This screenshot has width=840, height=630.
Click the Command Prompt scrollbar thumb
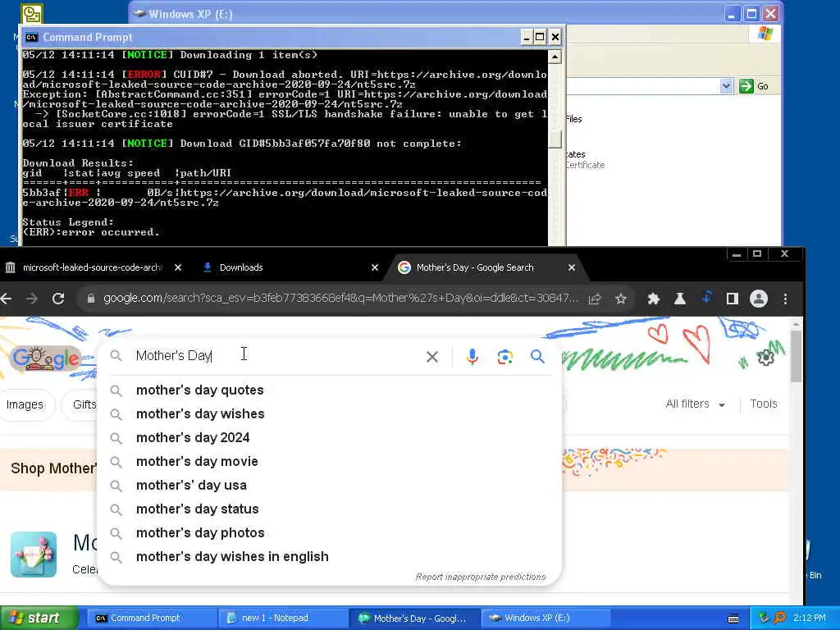tap(555, 139)
